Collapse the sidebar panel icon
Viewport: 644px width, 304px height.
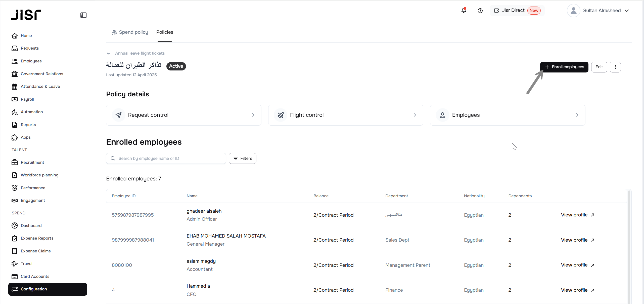pos(83,15)
